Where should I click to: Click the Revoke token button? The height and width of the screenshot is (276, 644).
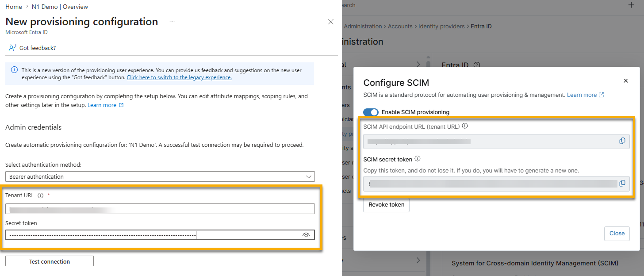point(386,205)
